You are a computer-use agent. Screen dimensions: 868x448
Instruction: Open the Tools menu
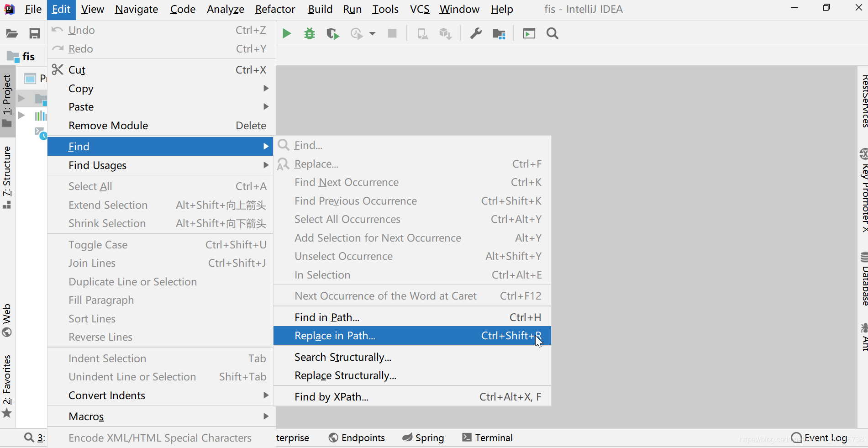coord(385,9)
